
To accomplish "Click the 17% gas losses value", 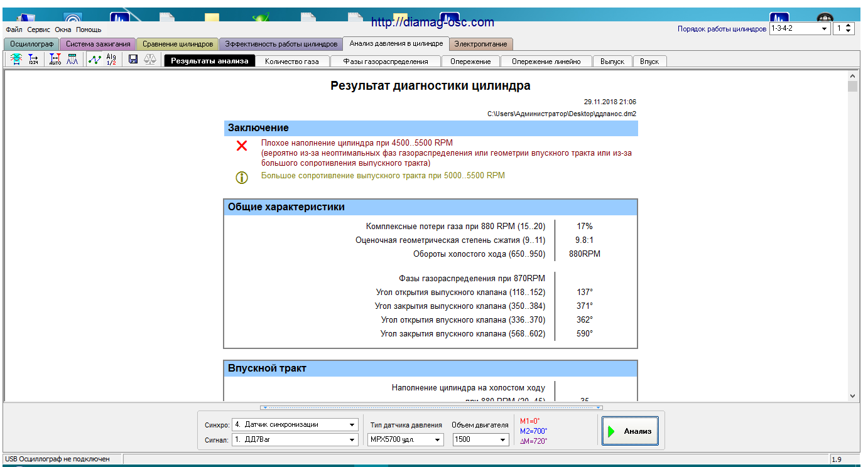I will 585,227.
